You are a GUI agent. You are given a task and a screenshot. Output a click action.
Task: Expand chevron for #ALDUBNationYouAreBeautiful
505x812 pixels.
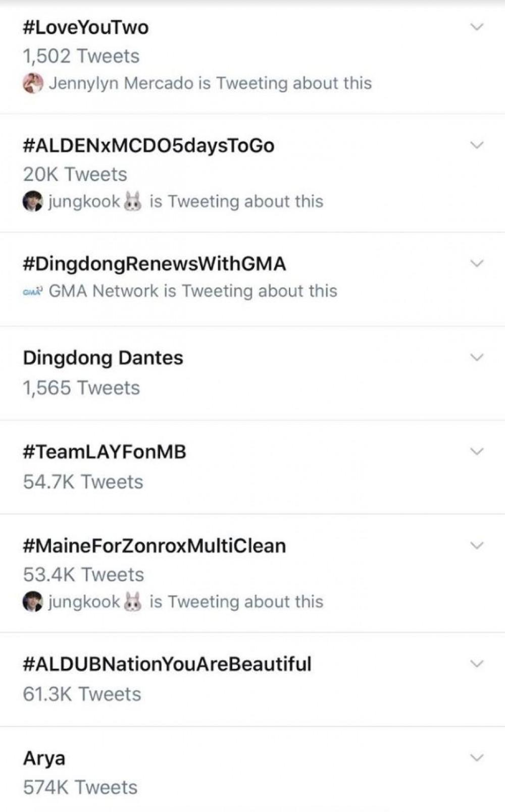click(x=477, y=664)
